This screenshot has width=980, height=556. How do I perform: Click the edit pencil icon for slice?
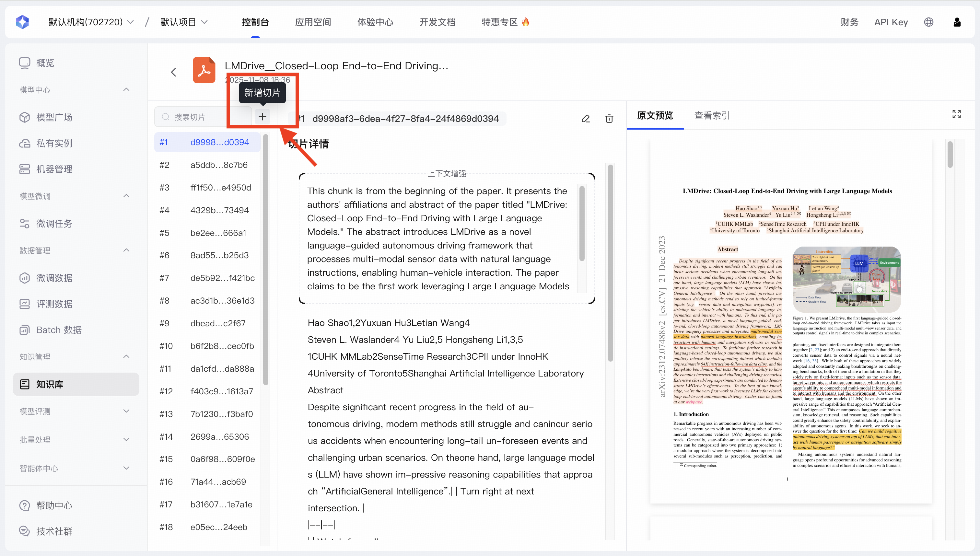(586, 119)
